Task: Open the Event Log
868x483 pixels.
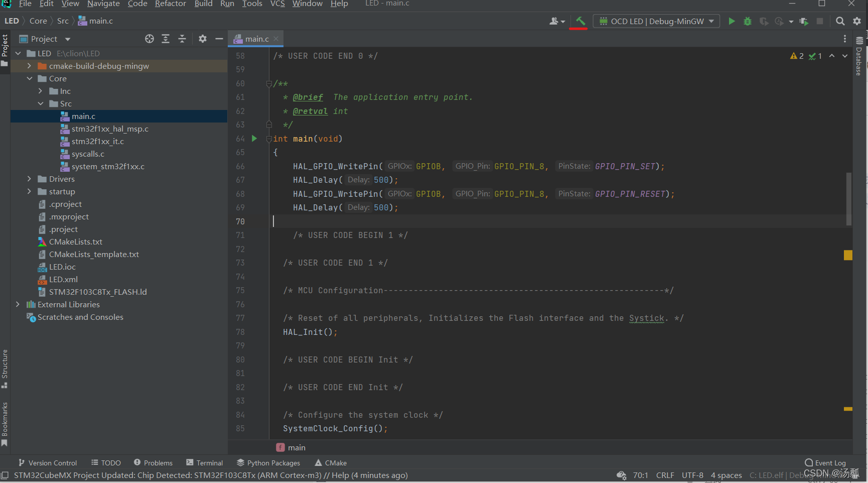Action: pyautogui.click(x=825, y=462)
